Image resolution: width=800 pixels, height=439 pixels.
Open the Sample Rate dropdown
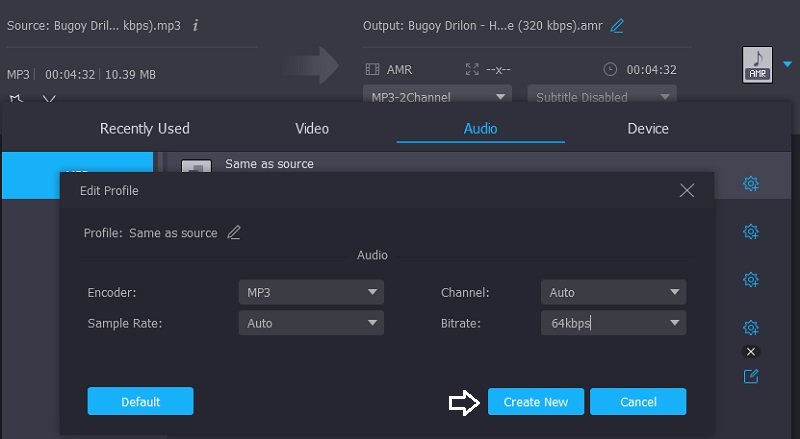311,324
